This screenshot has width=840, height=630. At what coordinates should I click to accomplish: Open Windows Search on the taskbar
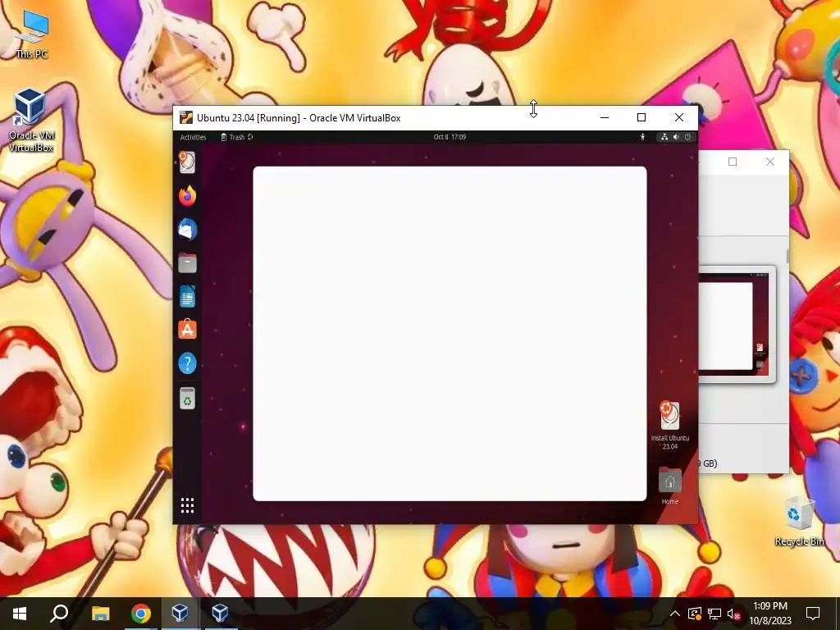[x=59, y=614]
